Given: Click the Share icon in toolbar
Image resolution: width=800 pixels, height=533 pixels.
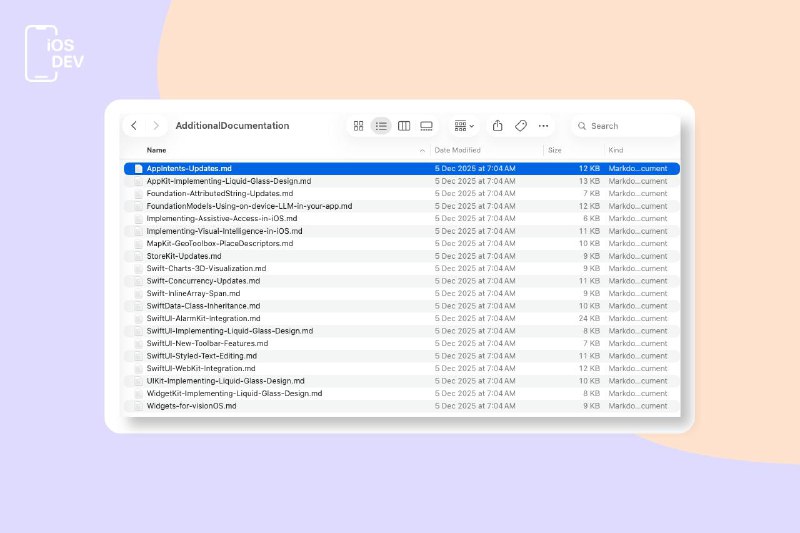Looking at the screenshot, I should pos(497,126).
